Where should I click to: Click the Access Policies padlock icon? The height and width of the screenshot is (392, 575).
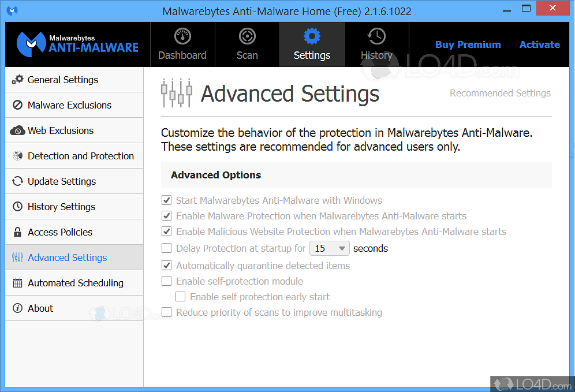pyautogui.click(x=17, y=232)
